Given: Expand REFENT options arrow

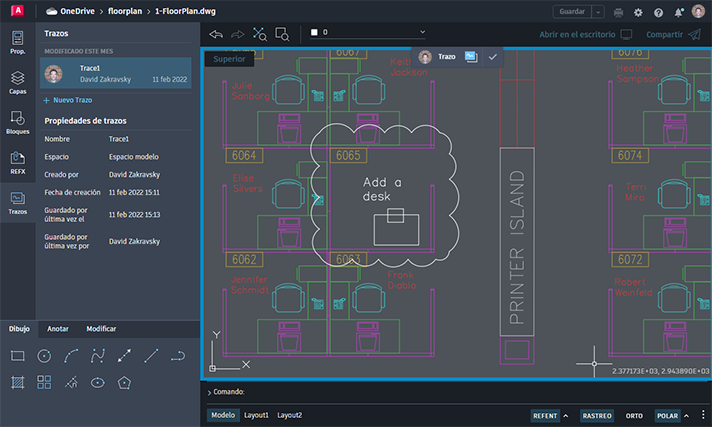Looking at the screenshot, I should 566,416.
